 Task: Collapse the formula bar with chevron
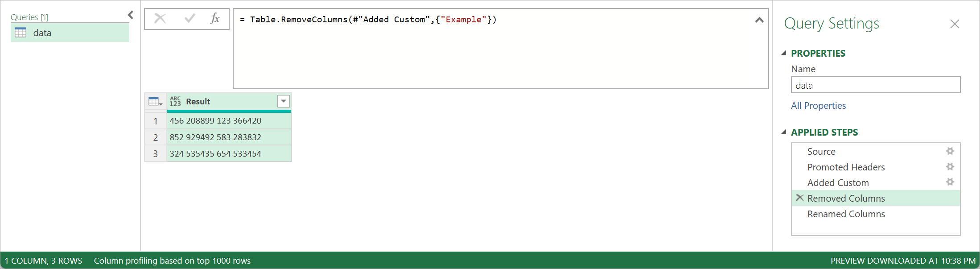pos(759,20)
